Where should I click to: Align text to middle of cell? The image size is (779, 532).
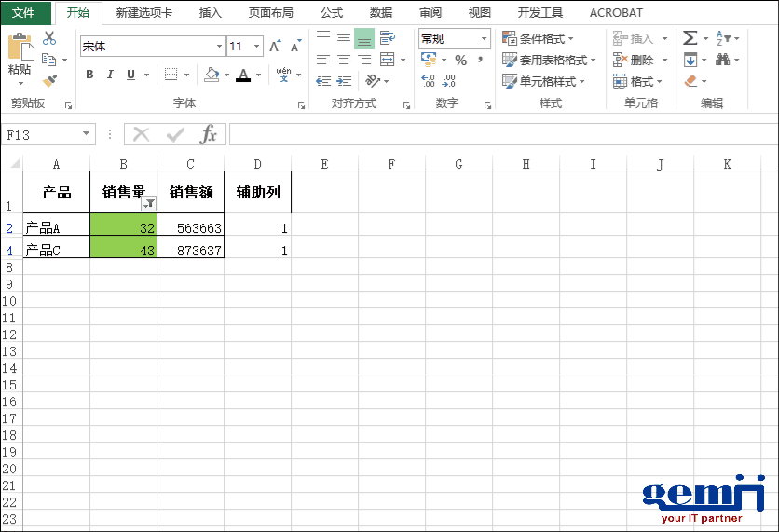[x=344, y=38]
